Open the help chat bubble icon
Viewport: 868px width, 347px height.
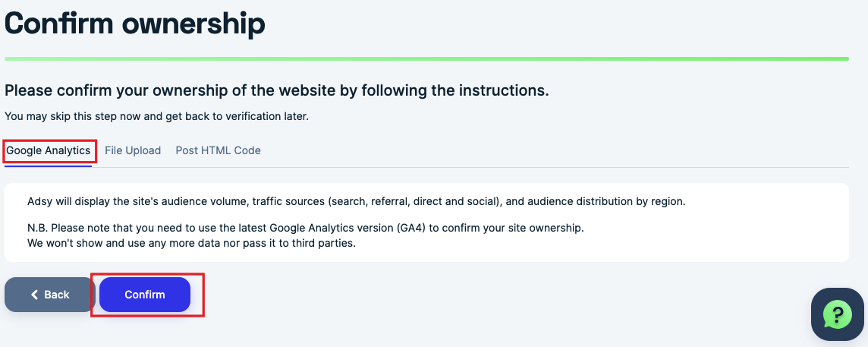pyautogui.click(x=837, y=314)
